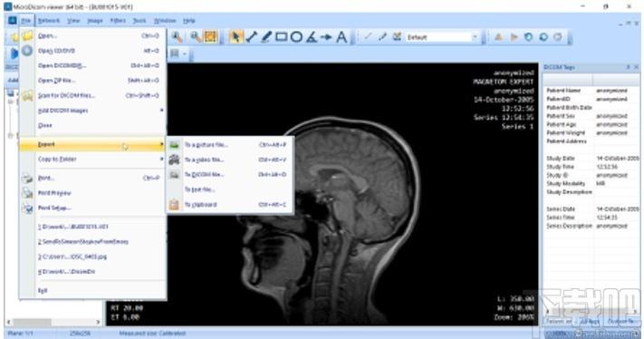Click the disc icon for Open CD/DVD
This screenshot has width=644, height=339.
[27, 51]
